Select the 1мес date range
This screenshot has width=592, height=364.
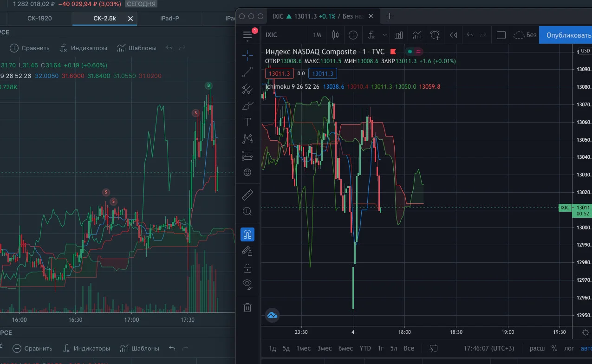tap(303, 348)
